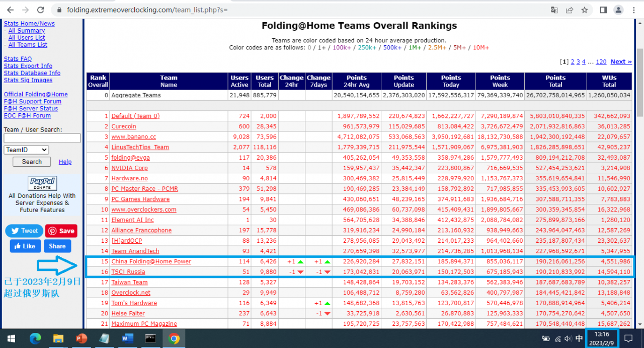Open the Aggregate Teams link
The image size is (644, 348).
(x=136, y=95)
